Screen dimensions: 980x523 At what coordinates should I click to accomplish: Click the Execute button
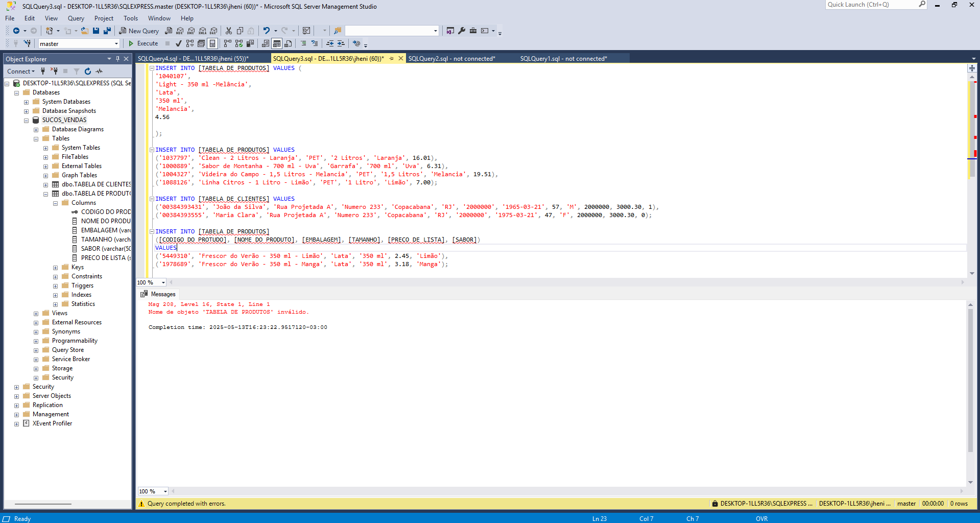pyautogui.click(x=143, y=43)
